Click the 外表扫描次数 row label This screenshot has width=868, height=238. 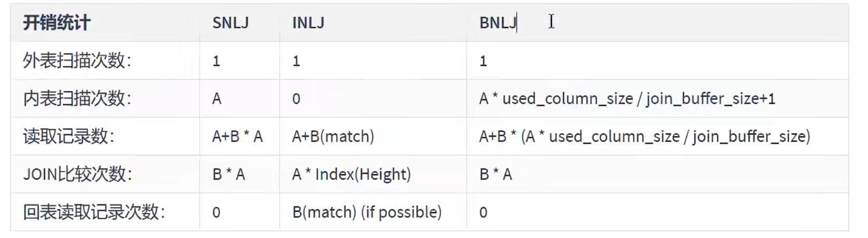click(x=77, y=61)
